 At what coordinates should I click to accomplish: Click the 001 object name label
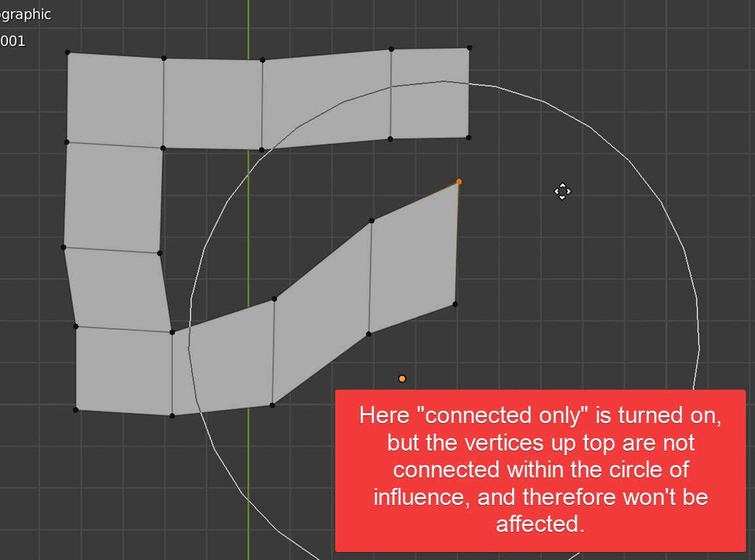[13, 41]
